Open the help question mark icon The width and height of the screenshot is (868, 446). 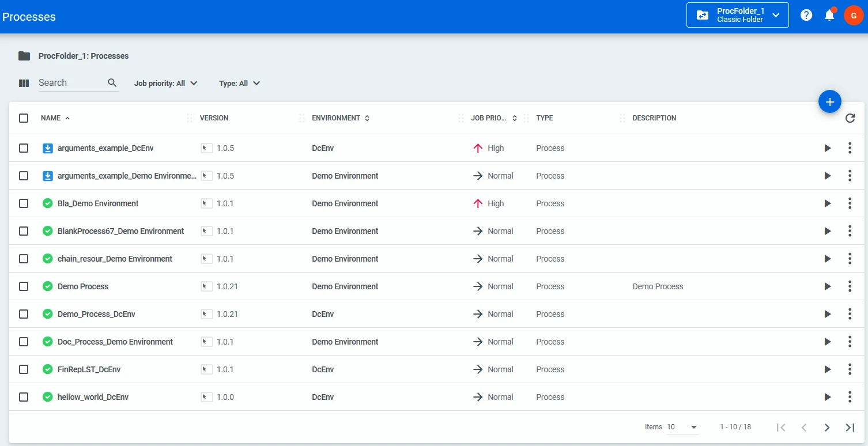click(806, 15)
